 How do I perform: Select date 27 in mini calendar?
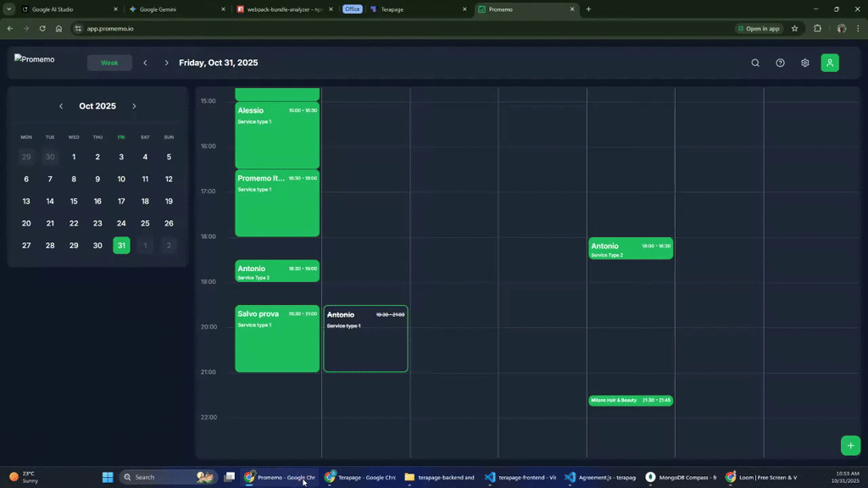(26, 246)
